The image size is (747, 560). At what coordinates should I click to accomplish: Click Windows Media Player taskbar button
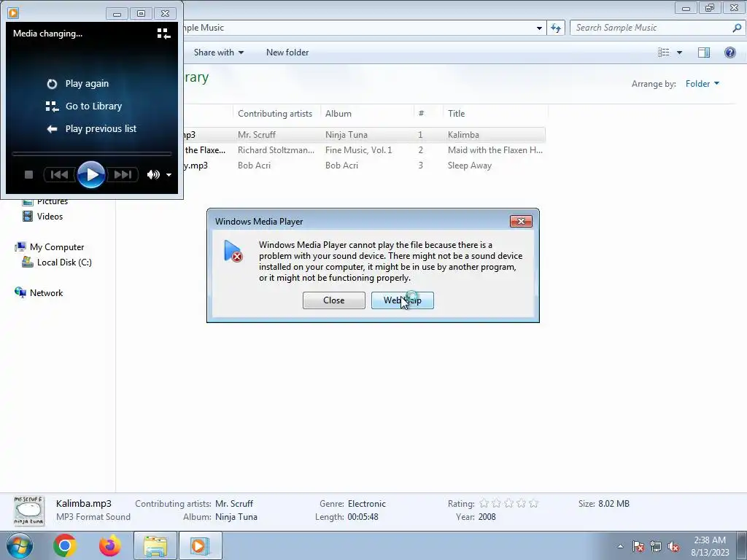click(x=200, y=545)
